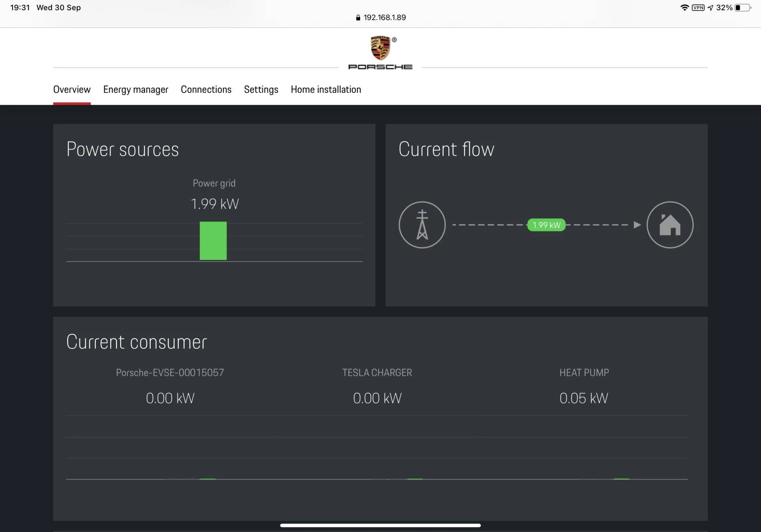The image size is (761, 532).
Task: Switch to the Energy manager tab
Action: [136, 89]
